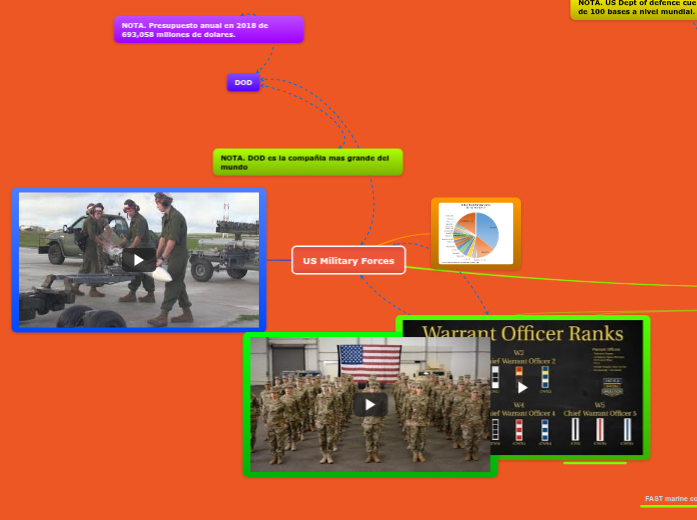
Task: Select the purple DOD node
Action: click(x=243, y=82)
